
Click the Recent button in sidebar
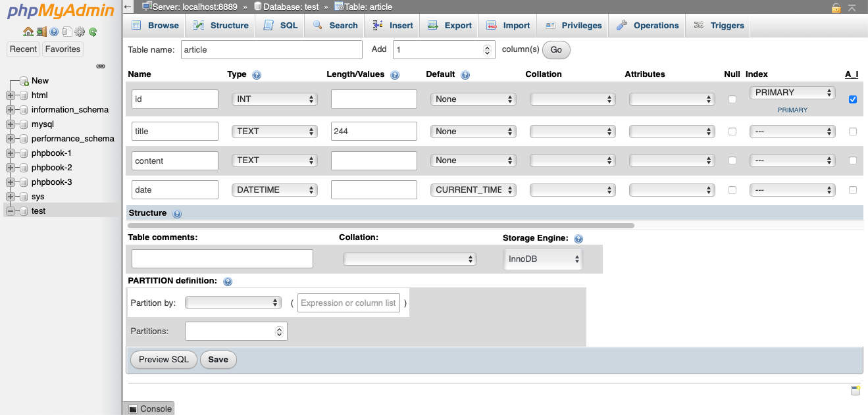click(x=23, y=49)
